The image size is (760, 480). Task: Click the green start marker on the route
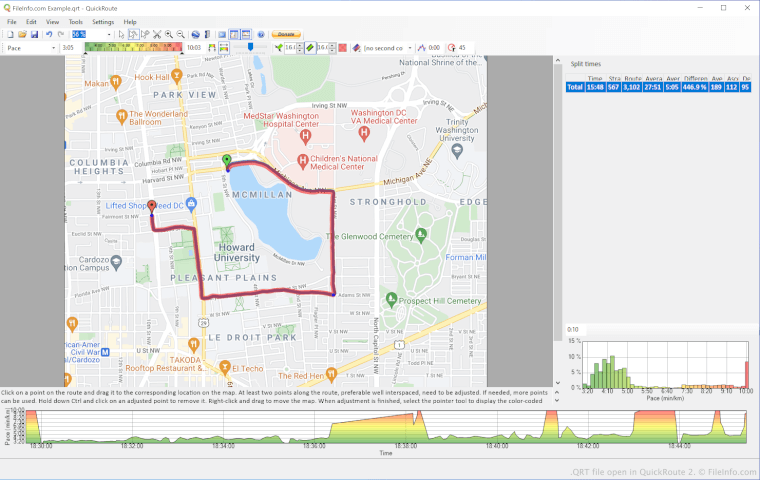226,161
